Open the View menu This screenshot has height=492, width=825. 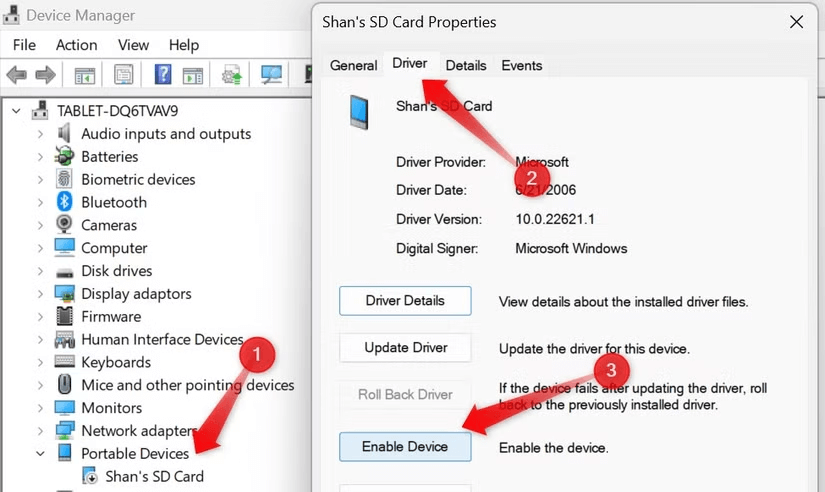coord(133,45)
